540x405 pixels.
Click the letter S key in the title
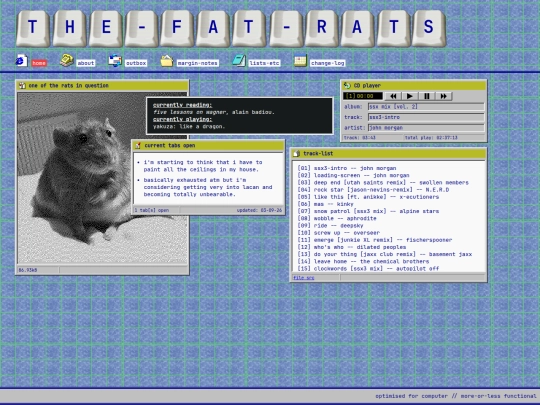click(x=428, y=28)
